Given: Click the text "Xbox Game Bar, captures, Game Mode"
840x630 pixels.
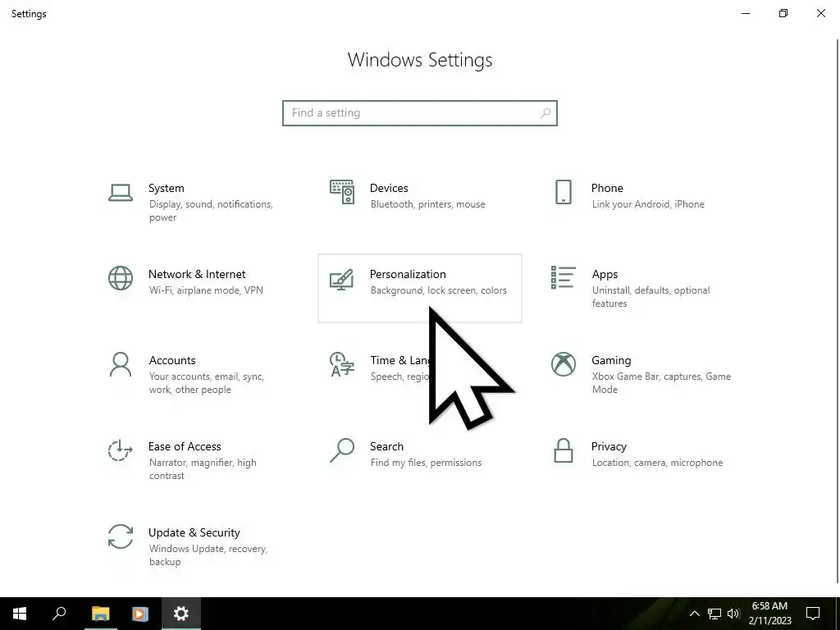Looking at the screenshot, I should pos(661,383).
